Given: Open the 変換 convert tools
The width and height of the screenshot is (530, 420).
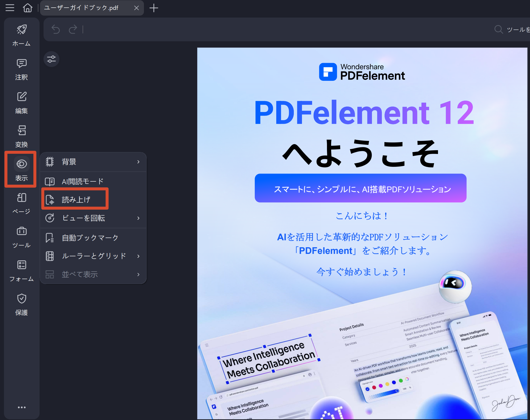Looking at the screenshot, I should 22,136.
